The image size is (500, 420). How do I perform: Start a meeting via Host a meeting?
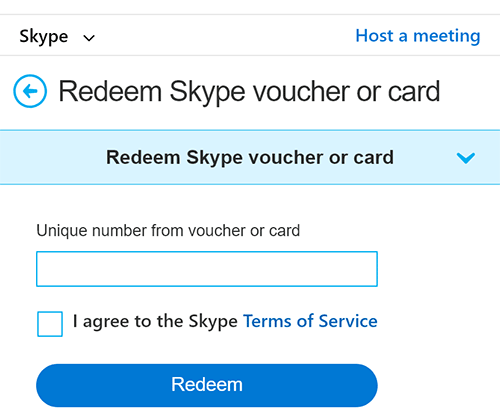pos(418,36)
